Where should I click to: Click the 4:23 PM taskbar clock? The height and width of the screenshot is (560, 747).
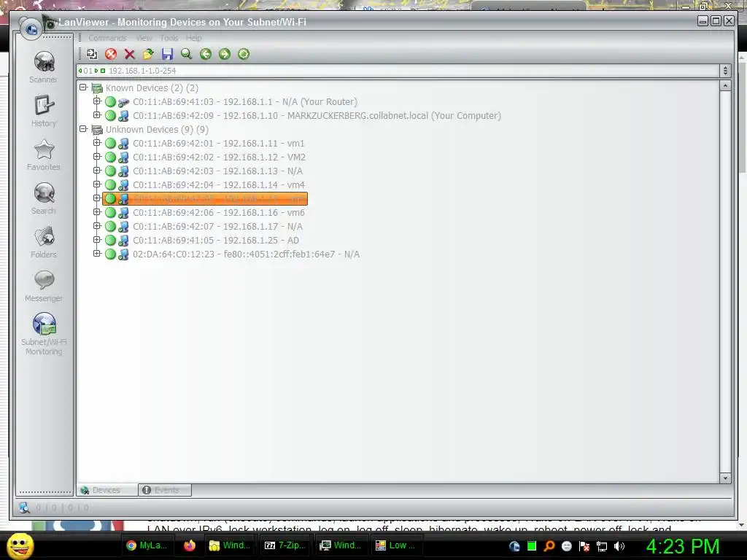coord(683,546)
